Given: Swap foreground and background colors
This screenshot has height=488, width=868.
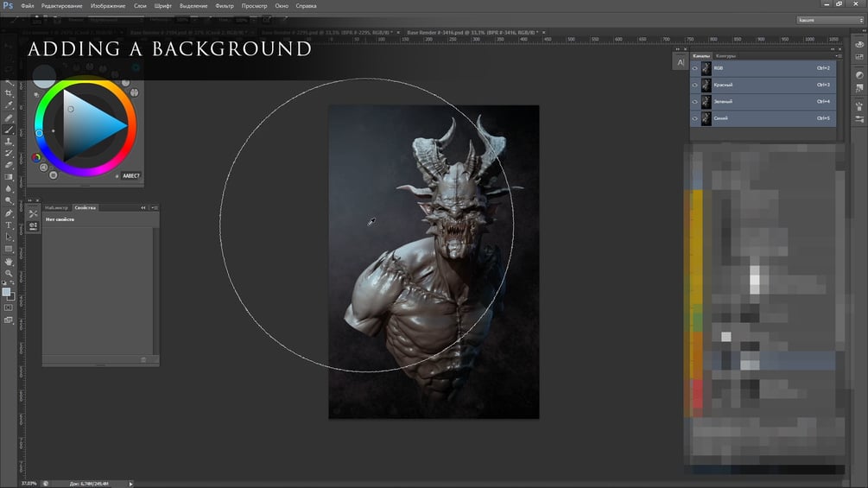Looking at the screenshot, I should [x=12, y=283].
